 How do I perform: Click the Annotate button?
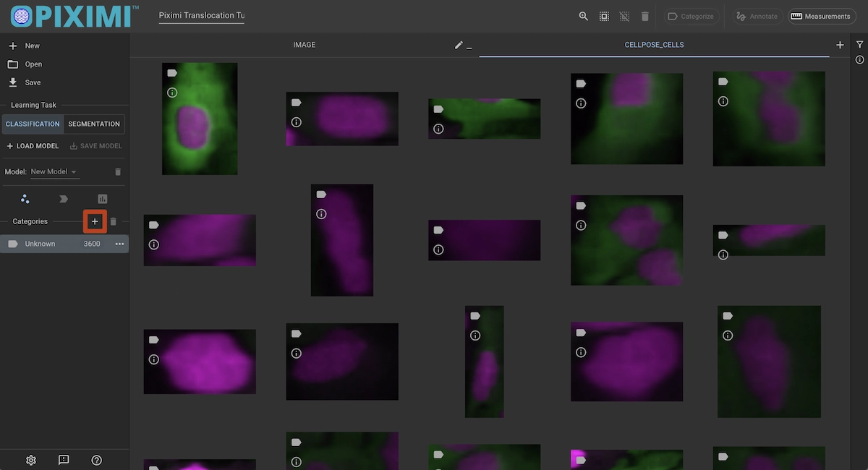point(757,16)
